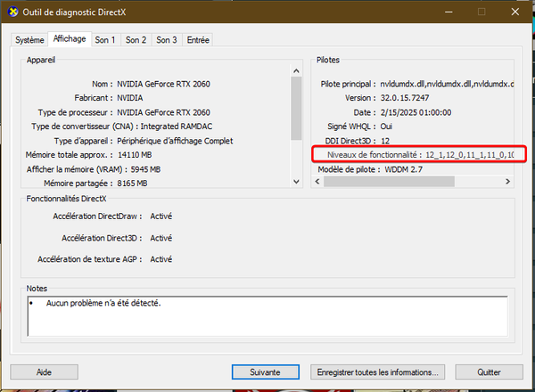Open the Son 2 tab
535x392 pixels.
coord(136,40)
